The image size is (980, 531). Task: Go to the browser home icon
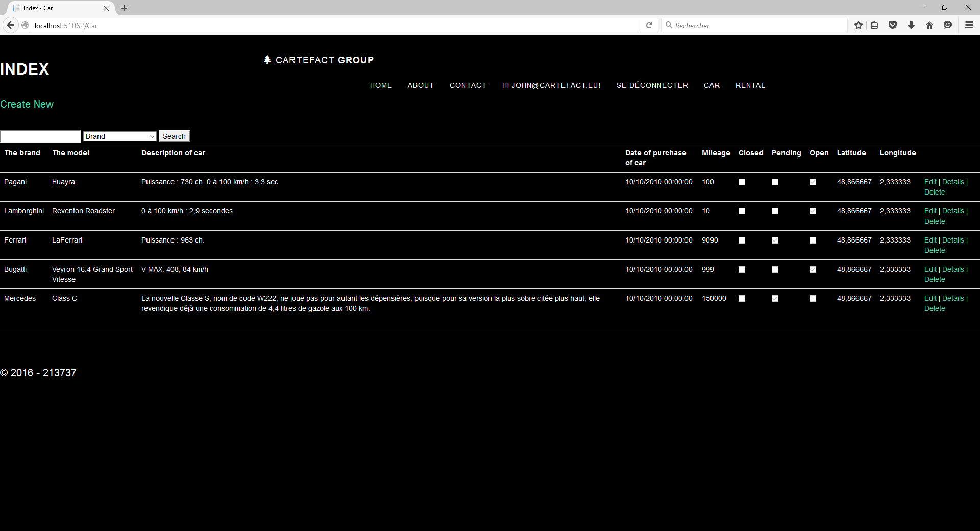929,25
